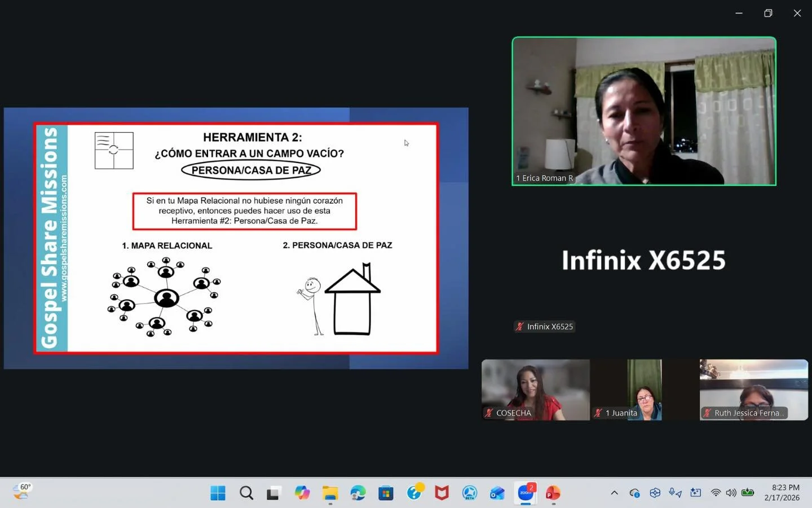Viewport: 812px width, 508px height.
Task: Open the clock showing 8:23 PM
Action: coord(782,492)
